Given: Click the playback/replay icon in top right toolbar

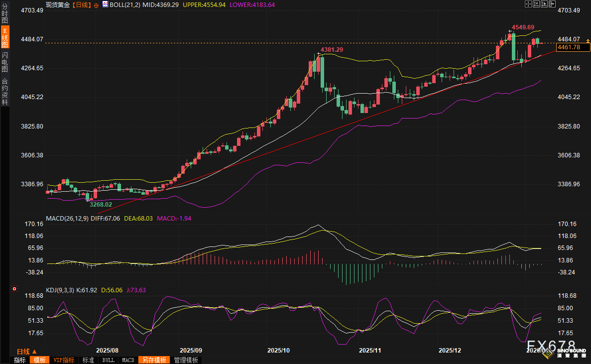Looking at the screenshot, I should tap(543, 4).
